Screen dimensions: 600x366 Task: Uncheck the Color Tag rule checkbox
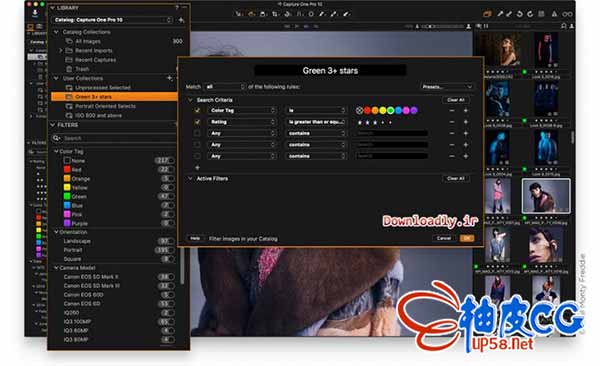pos(197,111)
